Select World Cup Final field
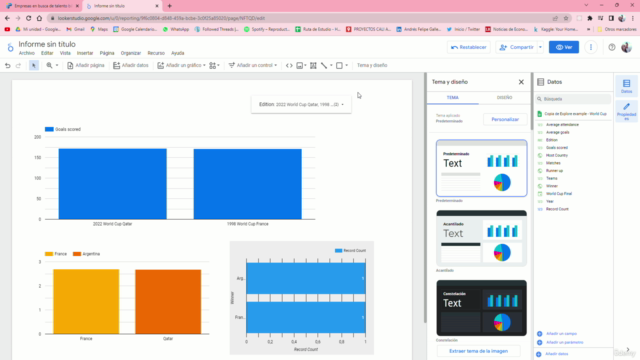The width and height of the screenshot is (640, 360). (x=559, y=194)
